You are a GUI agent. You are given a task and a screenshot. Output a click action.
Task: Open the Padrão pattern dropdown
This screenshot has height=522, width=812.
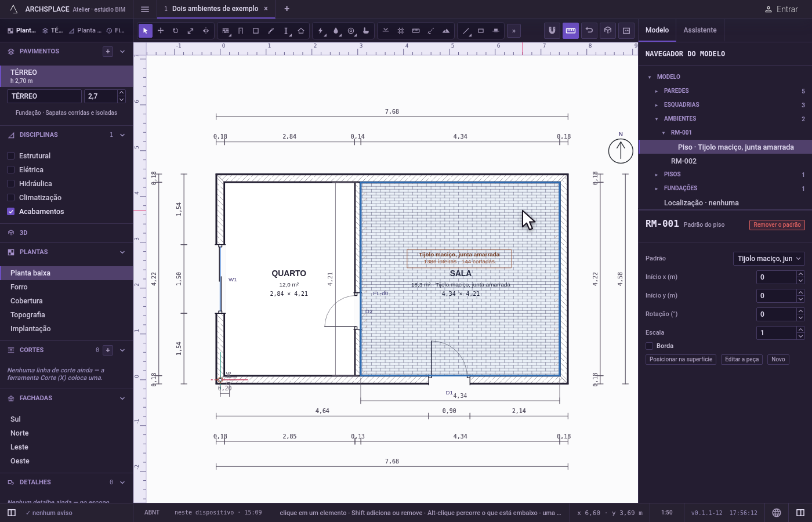[x=769, y=259]
